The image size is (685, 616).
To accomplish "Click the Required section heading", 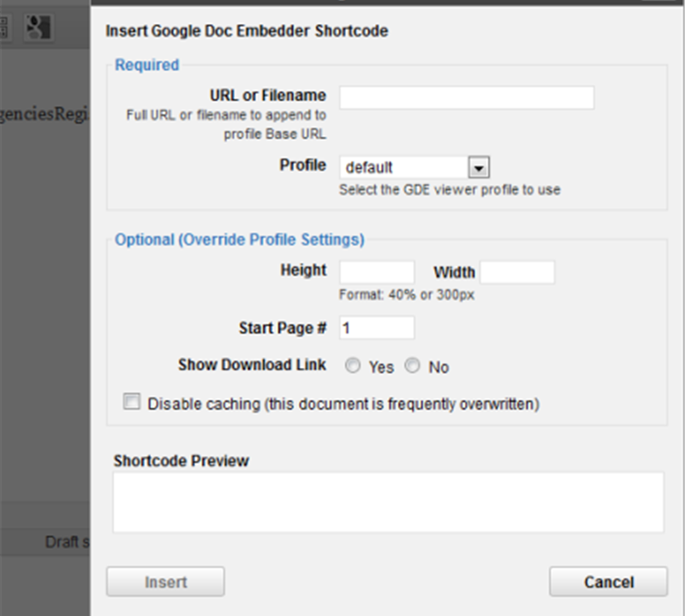I will pyautogui.click(x=147, y=65).
